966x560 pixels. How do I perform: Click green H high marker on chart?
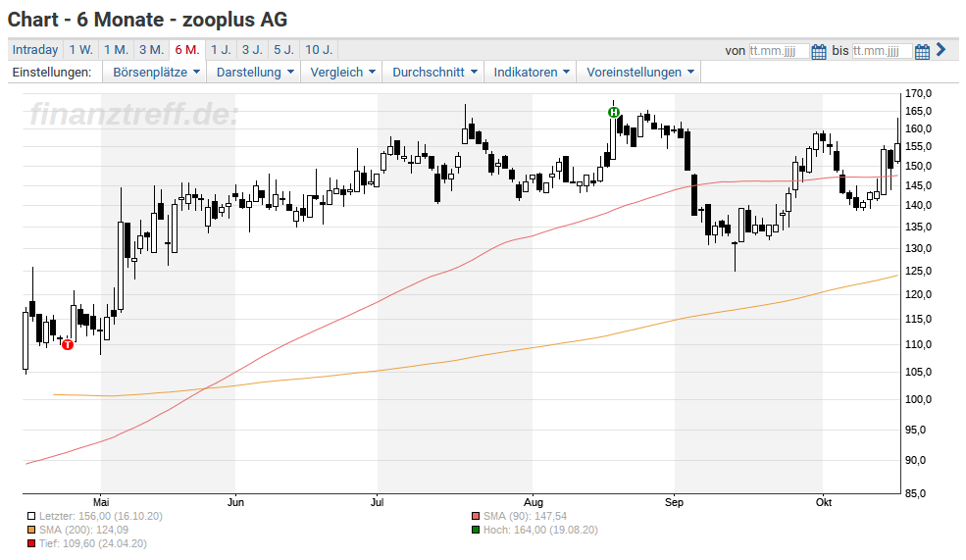coord(614,112)
